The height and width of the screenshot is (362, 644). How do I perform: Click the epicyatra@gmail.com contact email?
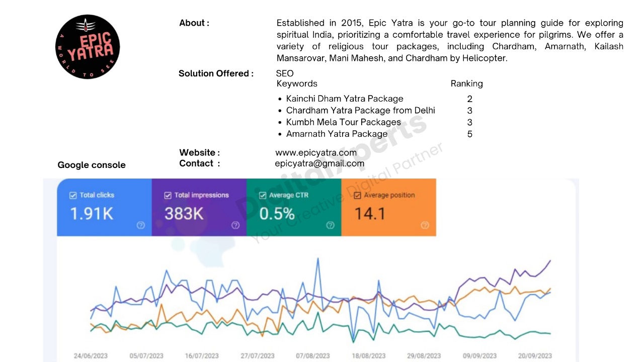(x=319, y=163)
